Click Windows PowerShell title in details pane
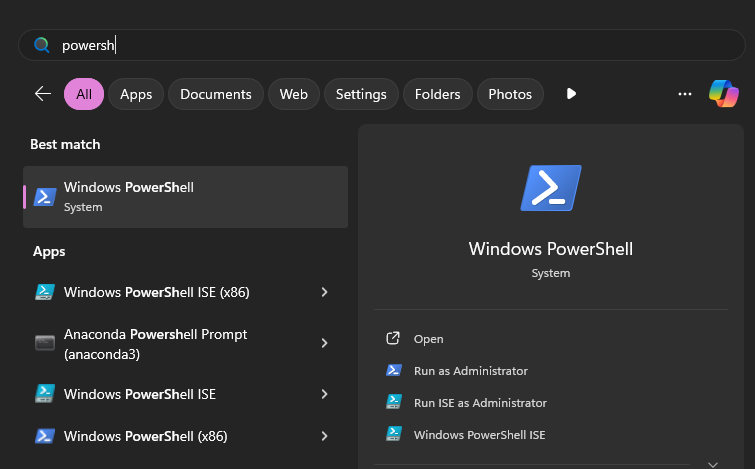Screen dimensions: 755x469 click(x=551, y=249)
